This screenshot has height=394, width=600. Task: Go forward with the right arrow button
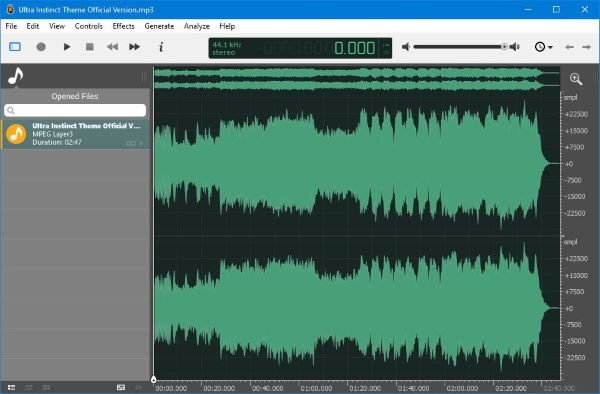[586, 47]
